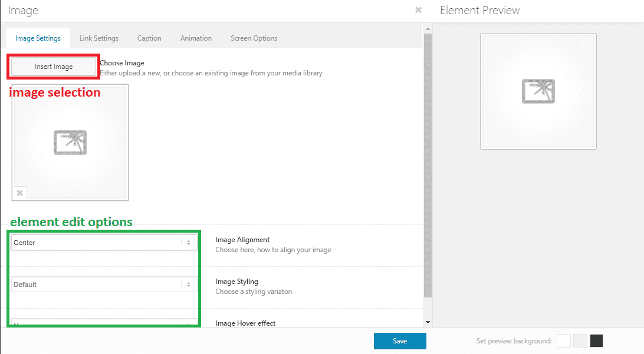
Task: Go to the Animation tab
Action: 196,38
